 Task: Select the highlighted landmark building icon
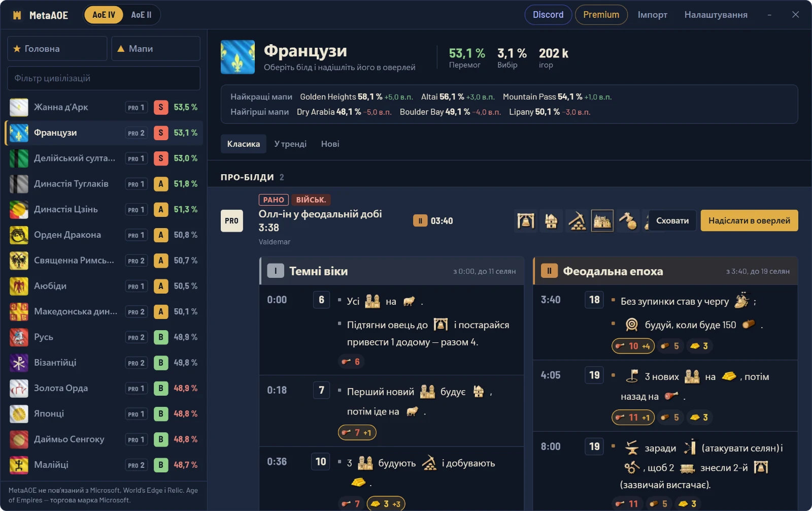pos(602,221)
